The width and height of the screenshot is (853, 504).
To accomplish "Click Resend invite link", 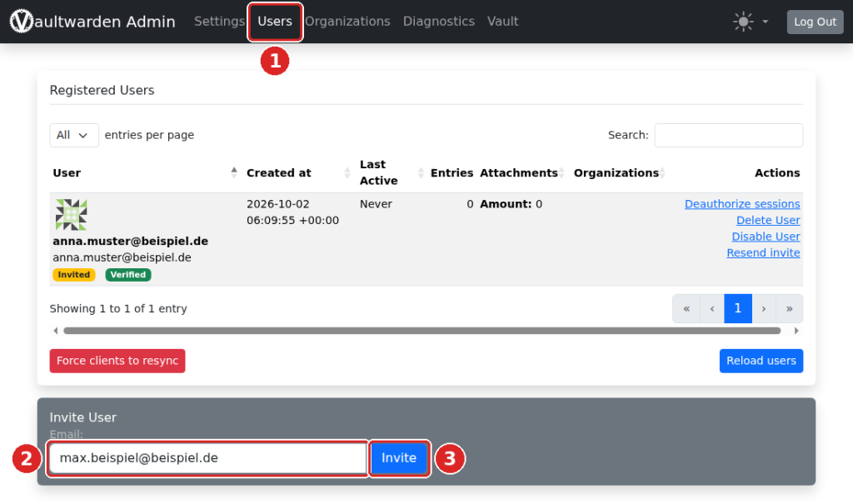I will 763,253.
